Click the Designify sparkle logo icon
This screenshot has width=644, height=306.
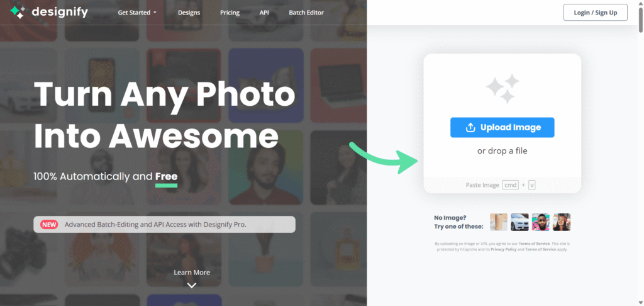(18, 13)
